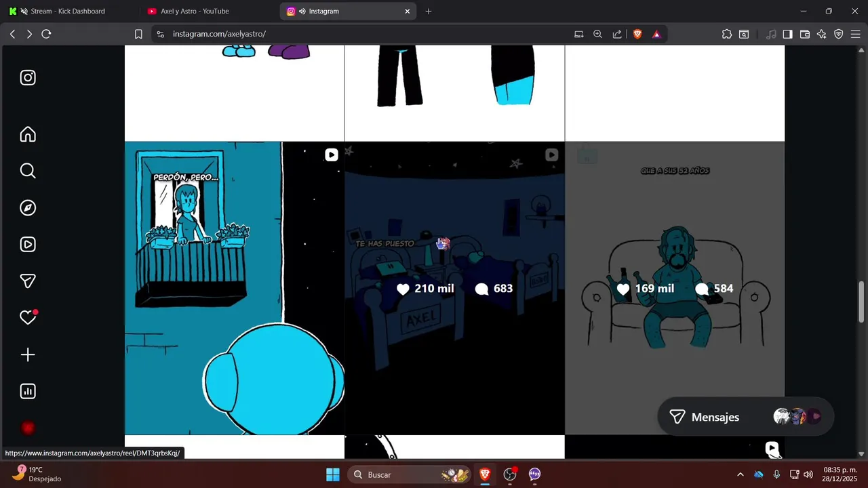Screen dimensions: 868x488
Task: Go forward in the browser
Action: pyautogui.click(x=29, y=34)
